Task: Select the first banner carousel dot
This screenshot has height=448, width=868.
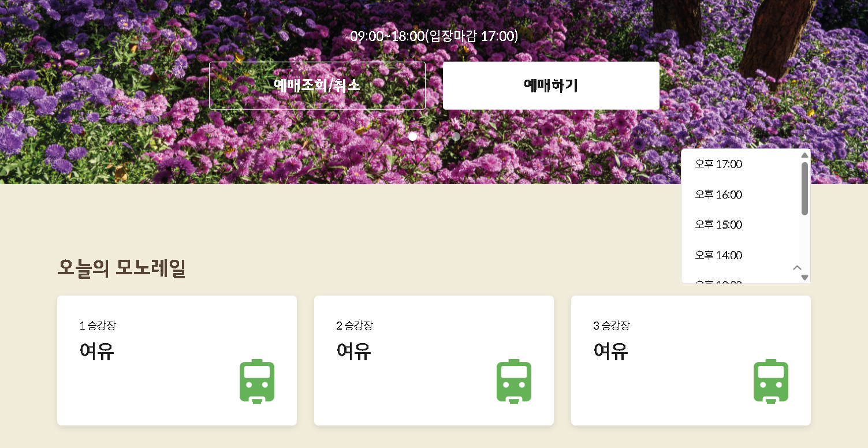Action: (x=413, y=136)
